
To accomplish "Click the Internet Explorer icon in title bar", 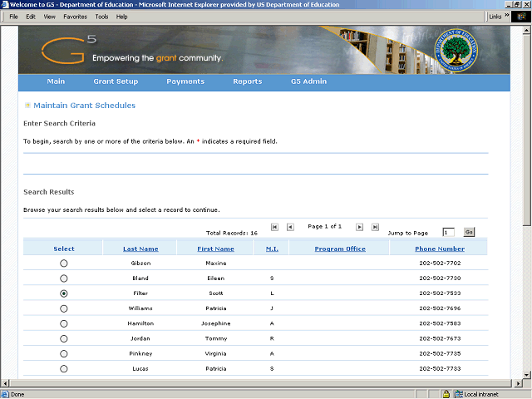I will pos(6,5).
